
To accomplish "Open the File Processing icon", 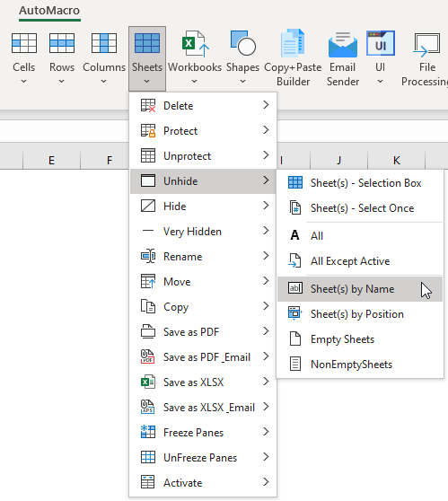I will pyautogui.click(x=427, y=45).
